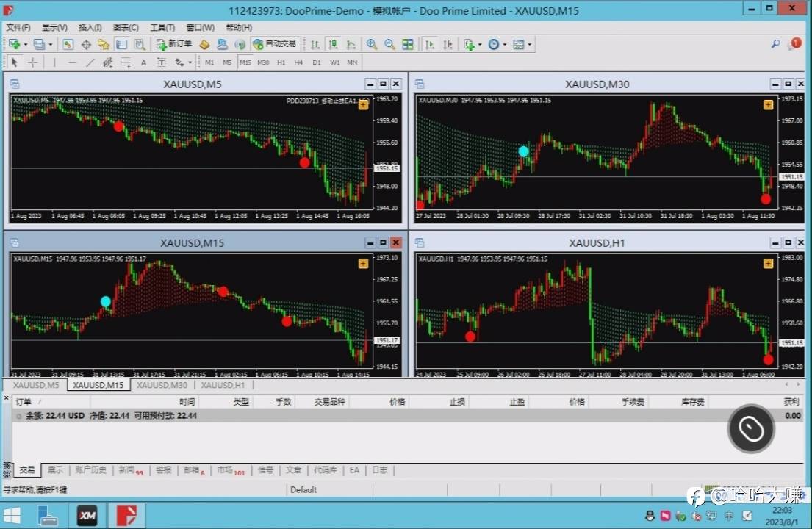This screenshot has height=529, width=812.
Task: Open the 图表(C) Charts menu
Action: (x=126, y=27)
